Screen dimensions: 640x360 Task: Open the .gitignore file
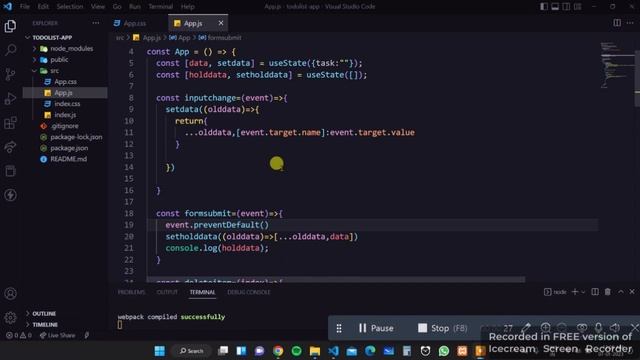pyautogui.click(x=65, y=126)
